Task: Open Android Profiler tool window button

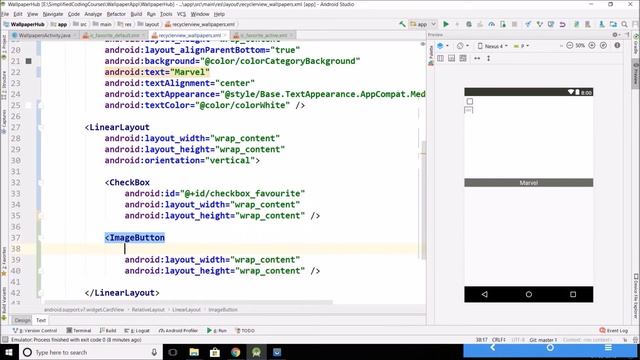Action: (x=178, y=331)
